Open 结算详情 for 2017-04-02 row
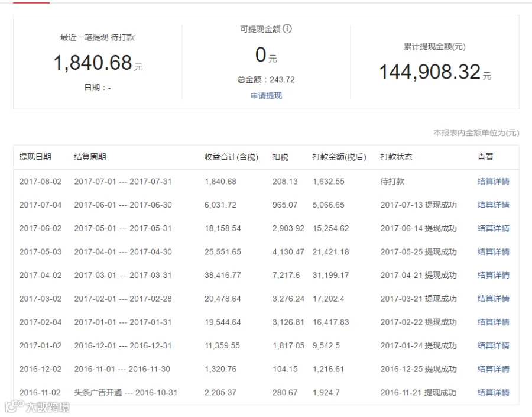This screenshot has width=532, height=417. (493, 276)
